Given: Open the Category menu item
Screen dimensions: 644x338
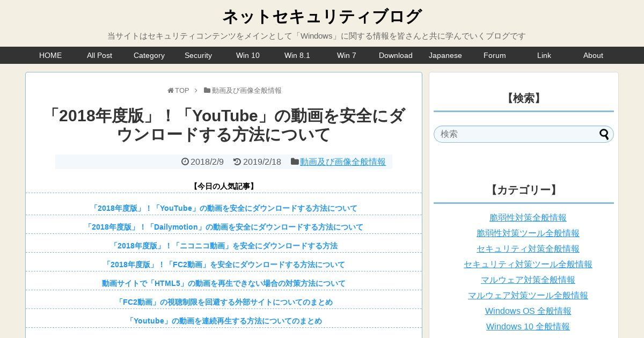Looking at the screenshot, I should click(x=149, y=55).
